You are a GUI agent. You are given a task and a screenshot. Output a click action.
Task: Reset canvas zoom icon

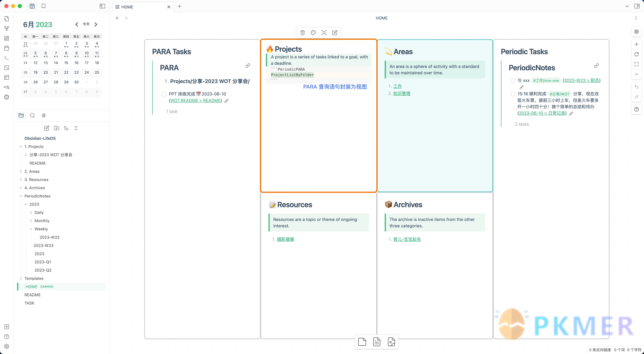click(x=636, y=54)
